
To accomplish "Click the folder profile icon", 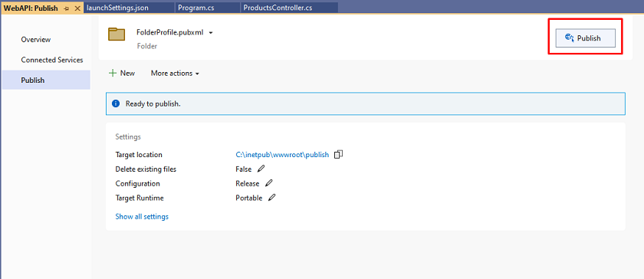I will point(117,34).
